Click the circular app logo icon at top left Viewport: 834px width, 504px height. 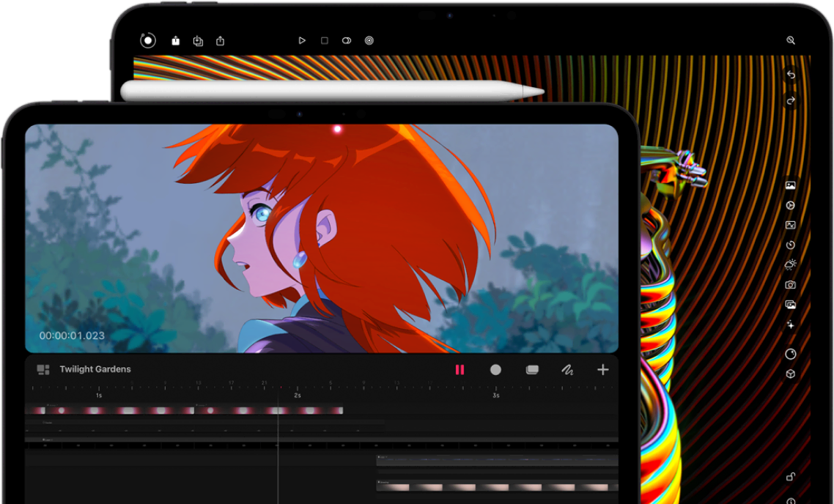148,41
